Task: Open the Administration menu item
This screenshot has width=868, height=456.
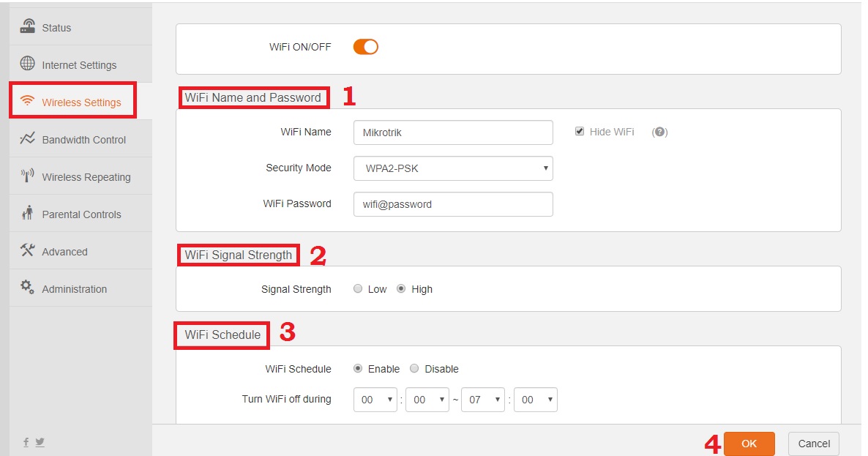Action: pos(81,288)
